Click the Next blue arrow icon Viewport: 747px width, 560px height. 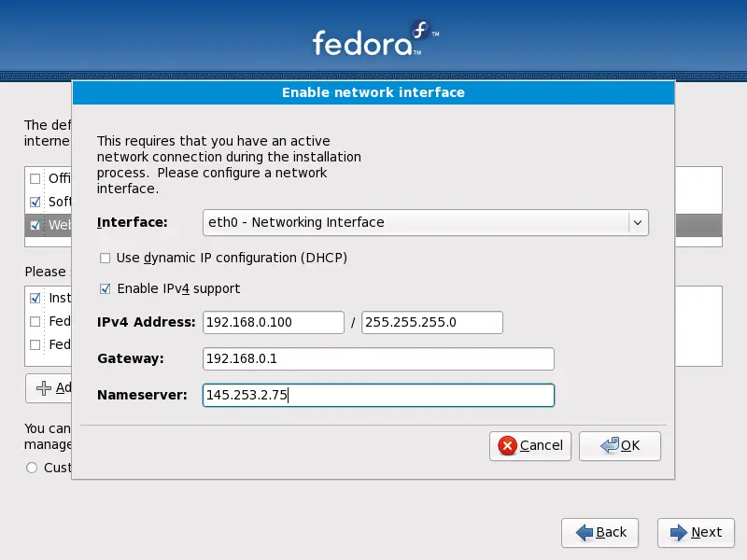pyautogui.click(x=679, y=532)
